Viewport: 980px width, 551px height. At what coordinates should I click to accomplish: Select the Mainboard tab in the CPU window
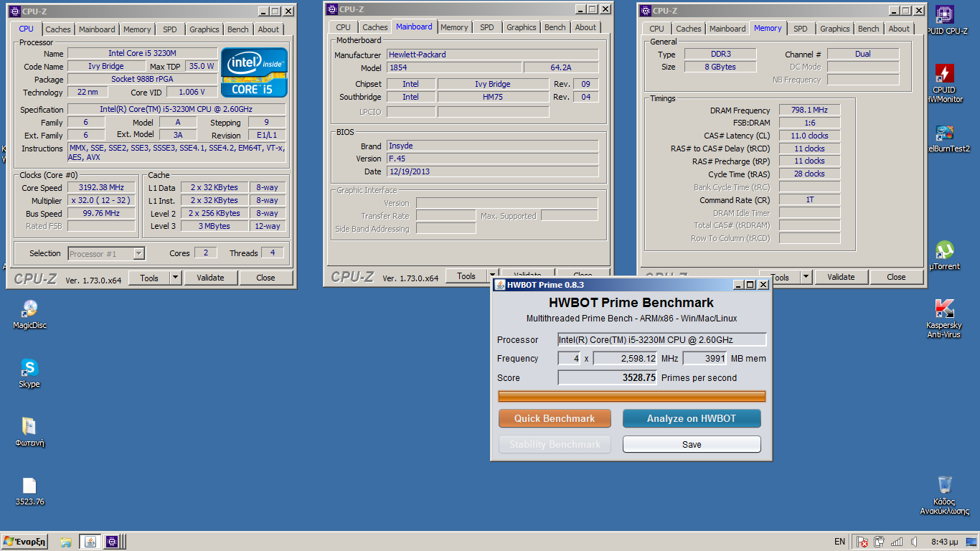click(97, 29)
